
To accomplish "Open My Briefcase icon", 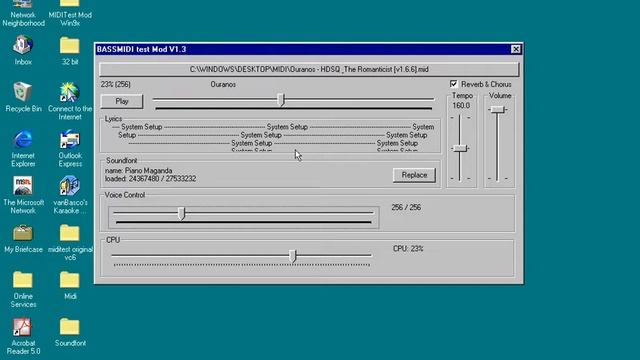I will tap(23, 239).
